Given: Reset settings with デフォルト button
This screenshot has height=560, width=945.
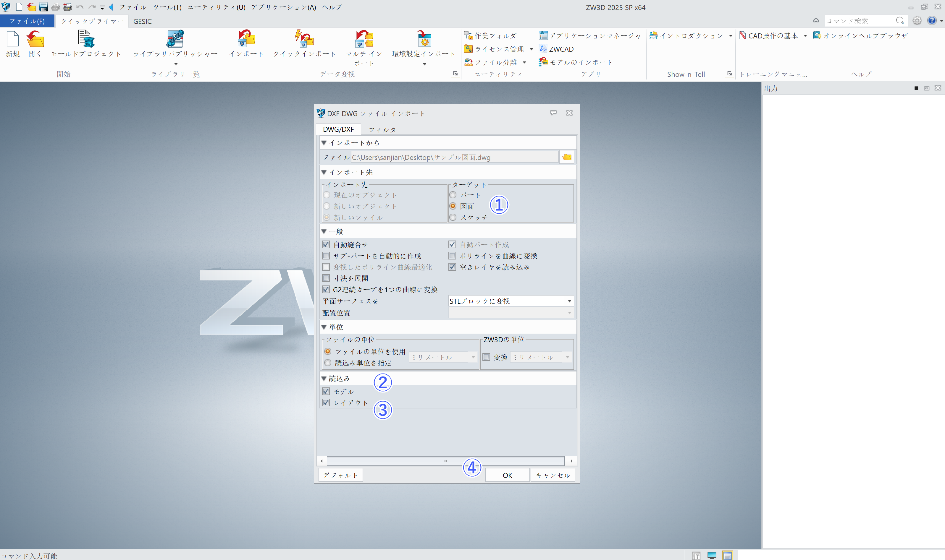Looking at the screenshot, I should (x=340, y=475).
